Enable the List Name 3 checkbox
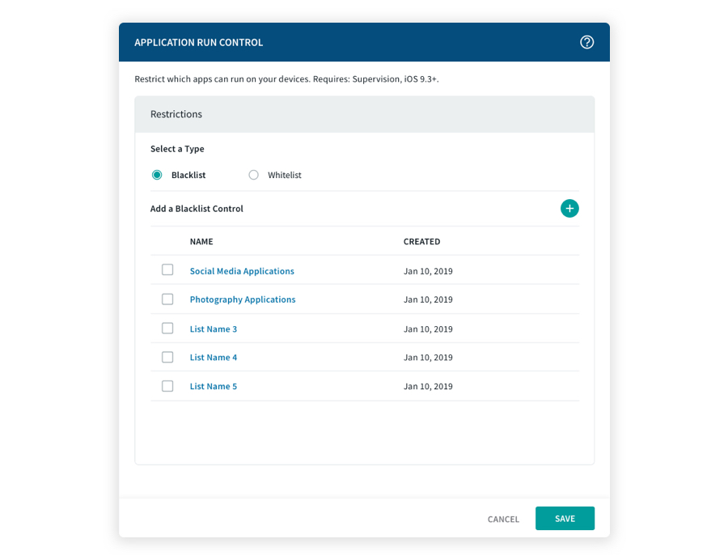 coord(167,329)
